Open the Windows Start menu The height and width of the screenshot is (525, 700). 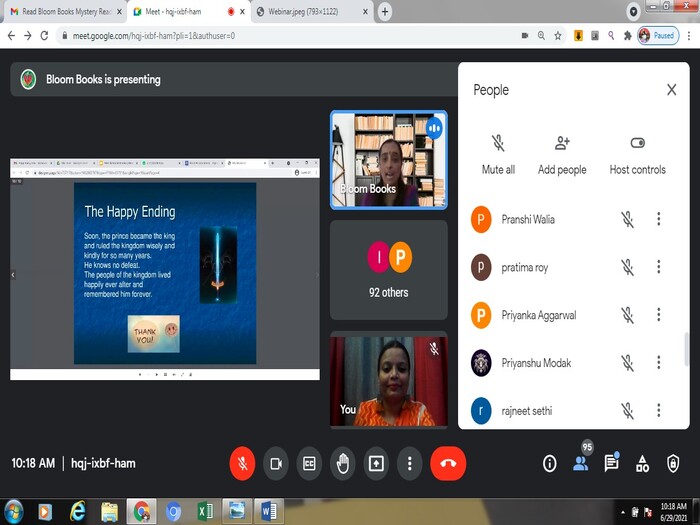pyautogui.click(x=13, y=512)
